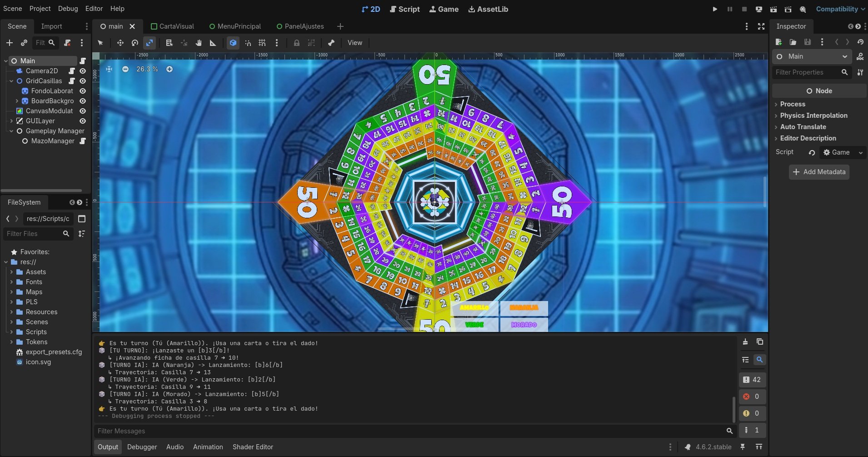Activate the Rotate Mode tool
Screen dimensions: 868x457
(135, 43)
